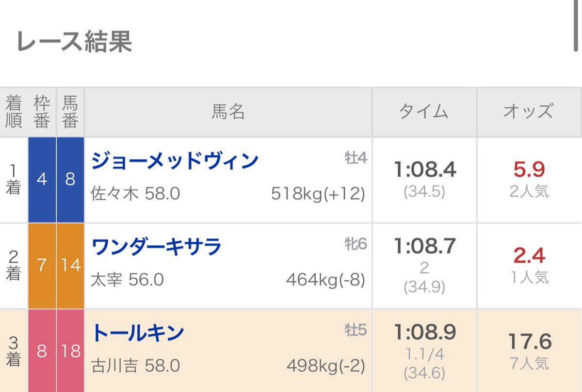Click horse number 18 cell
This screenshot has height=392, width=582.
[x=70, y=351]
